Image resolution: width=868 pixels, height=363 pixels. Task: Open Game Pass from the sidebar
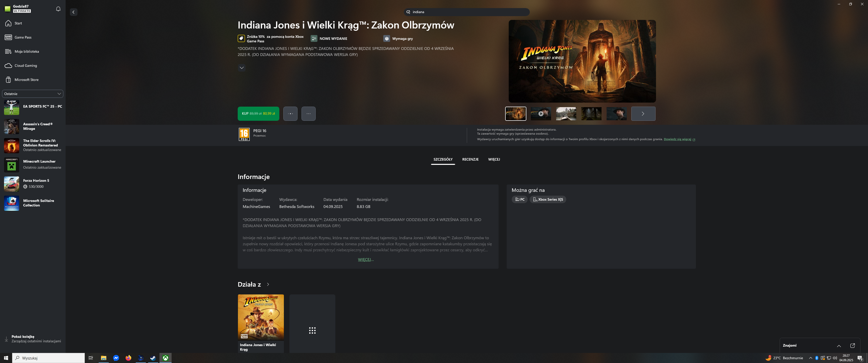[x=23, y=37]
